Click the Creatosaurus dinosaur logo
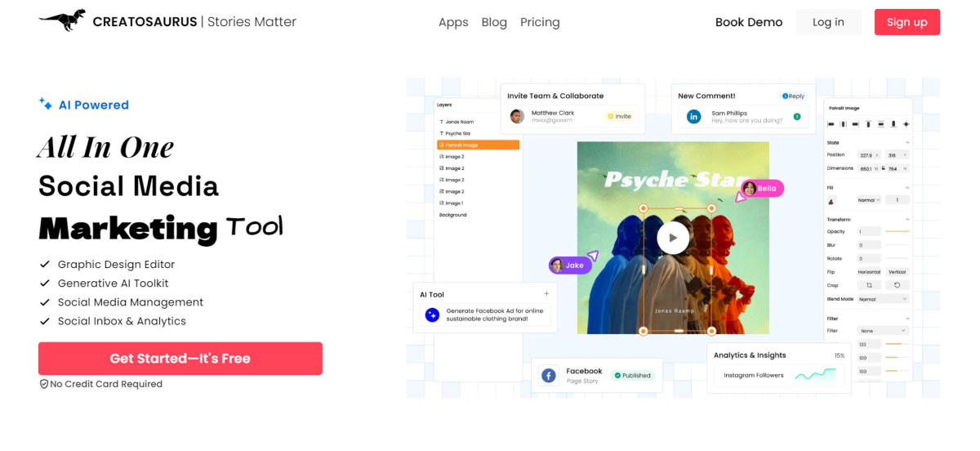980x451 pixels. 62,20
